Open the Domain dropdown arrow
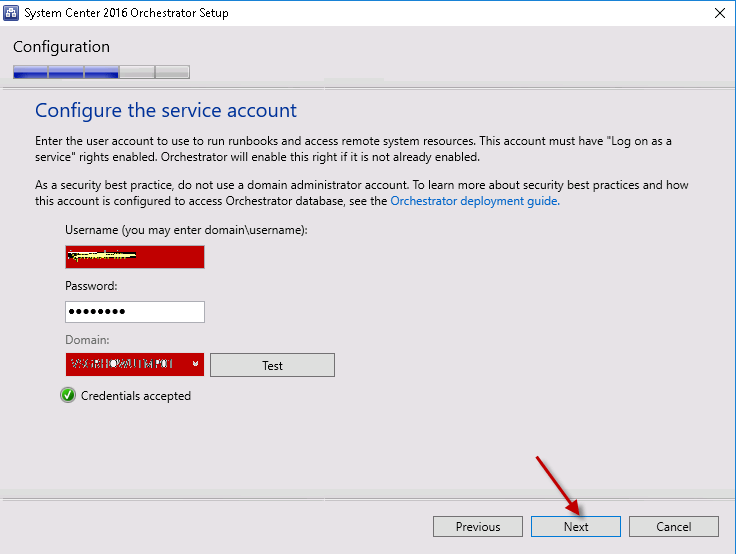 coord(195,365)
